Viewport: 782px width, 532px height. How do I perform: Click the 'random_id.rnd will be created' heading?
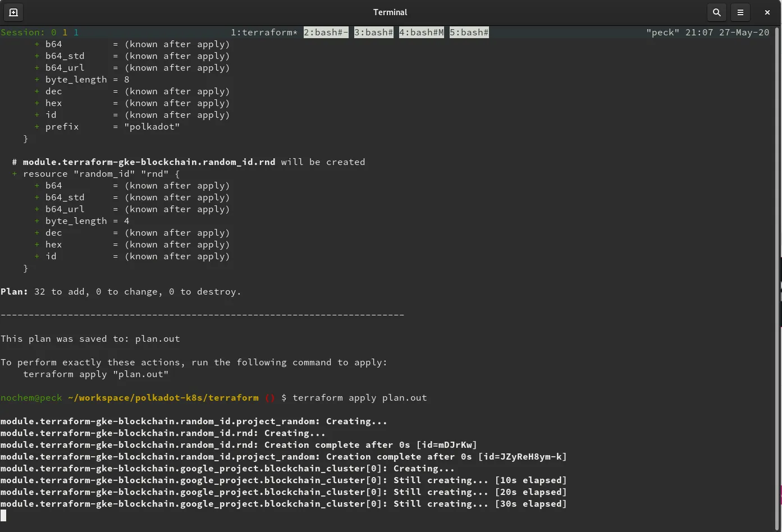(x=189, y=162)
